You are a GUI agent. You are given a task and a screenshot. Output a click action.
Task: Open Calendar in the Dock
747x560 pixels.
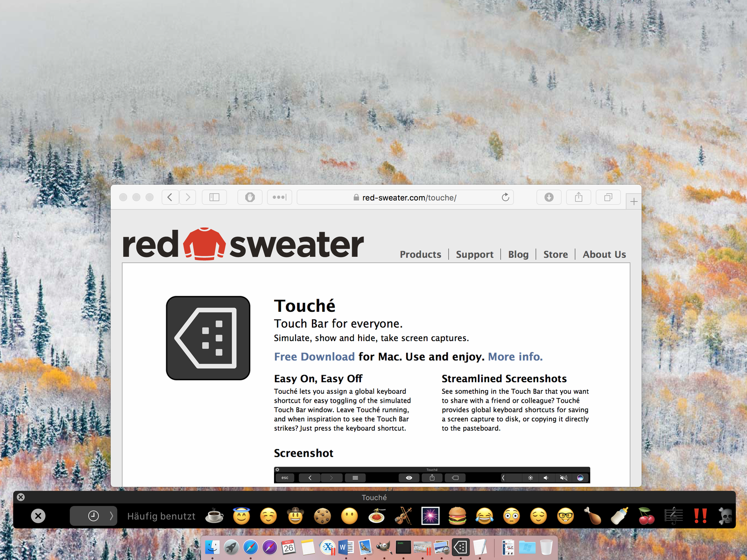point(289,547)
